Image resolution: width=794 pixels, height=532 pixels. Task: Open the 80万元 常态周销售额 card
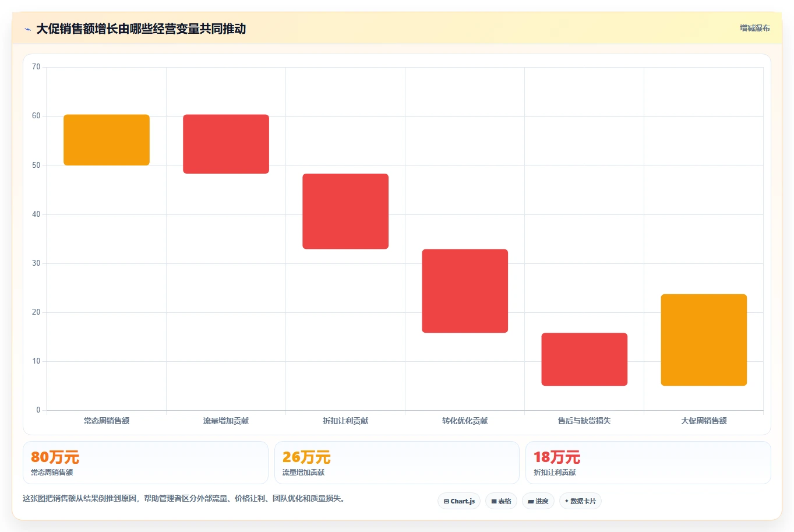pos(146,463)
